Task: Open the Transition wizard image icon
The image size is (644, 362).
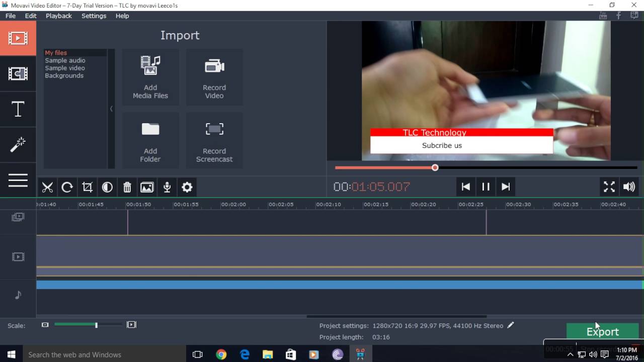Action: 147,187
